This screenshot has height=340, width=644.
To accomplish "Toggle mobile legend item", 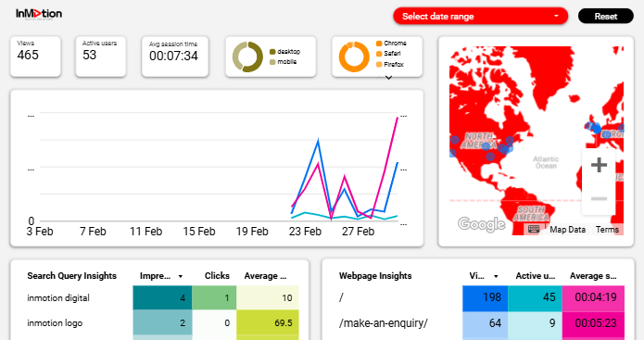I will (x=283, y=62).
